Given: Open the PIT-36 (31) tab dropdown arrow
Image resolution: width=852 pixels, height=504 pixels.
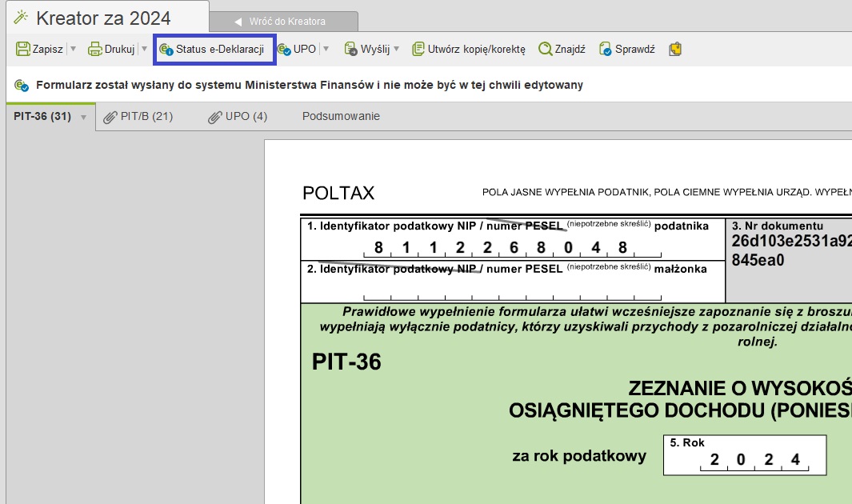Looking at the screenshot, I should (82, 118).
